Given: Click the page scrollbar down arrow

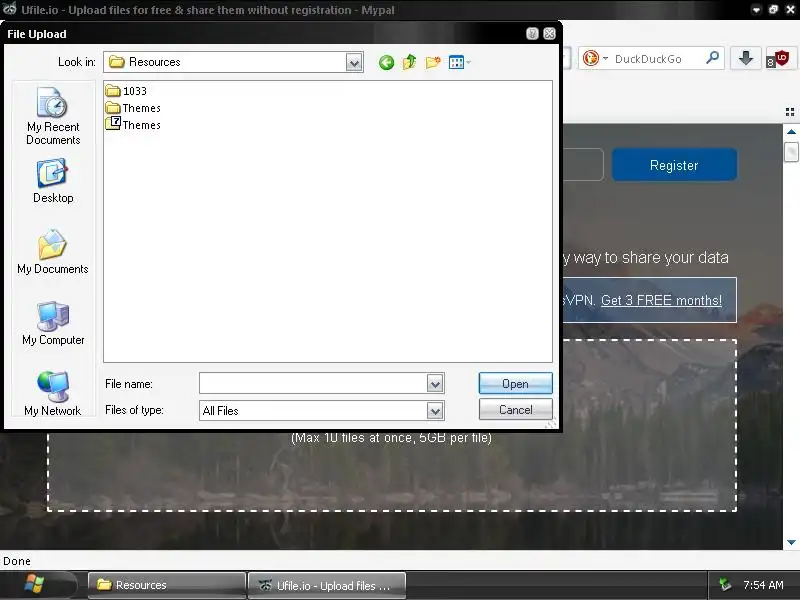Looking at the screenshot, I should click(791, 542).
